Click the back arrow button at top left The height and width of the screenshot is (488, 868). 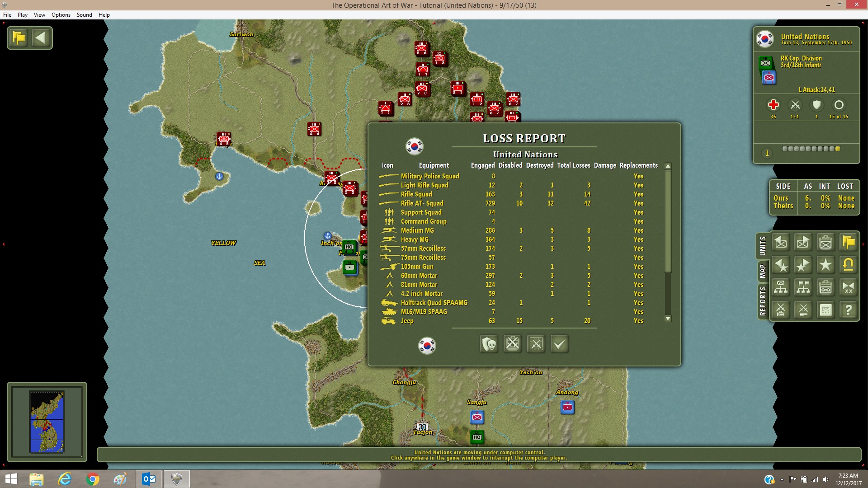click(41, 38)
